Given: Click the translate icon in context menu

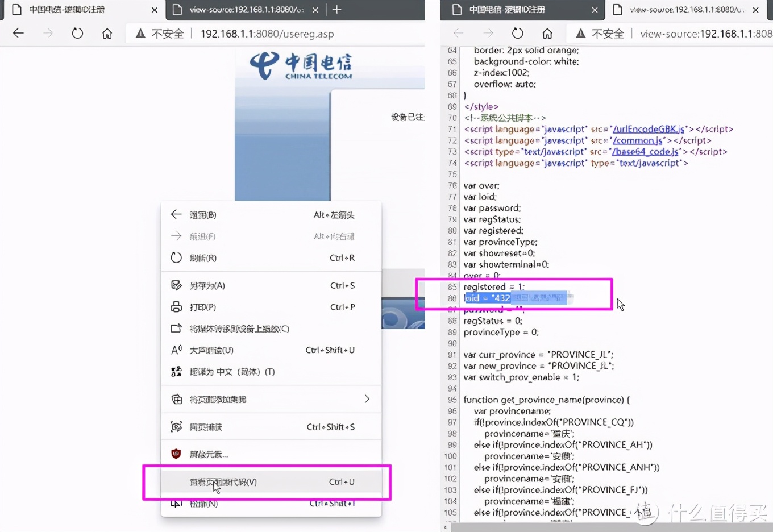Looking at the screenshot, I should click(x=176, y=372).
